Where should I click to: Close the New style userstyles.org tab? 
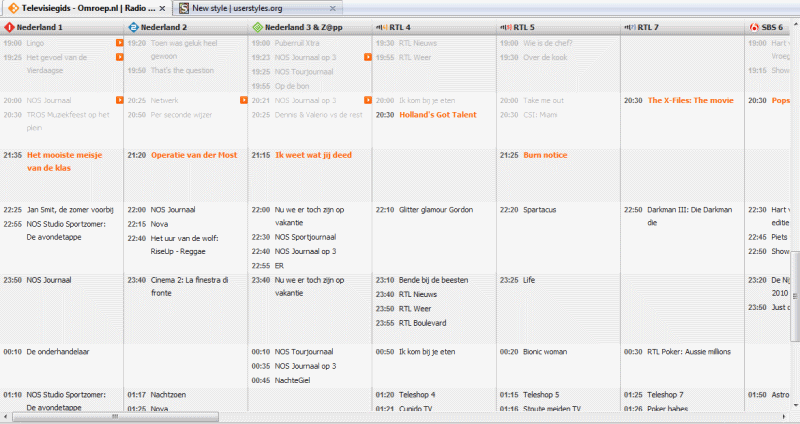(333, 8)
